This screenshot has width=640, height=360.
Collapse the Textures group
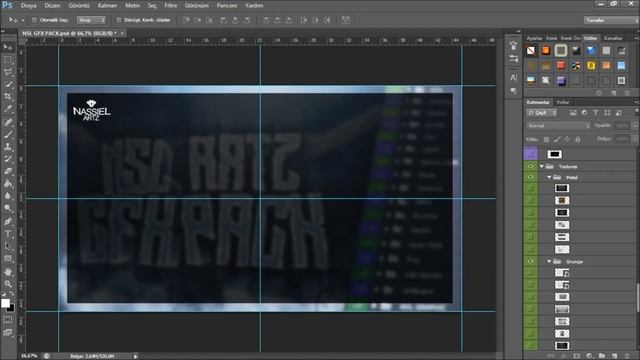542,167
